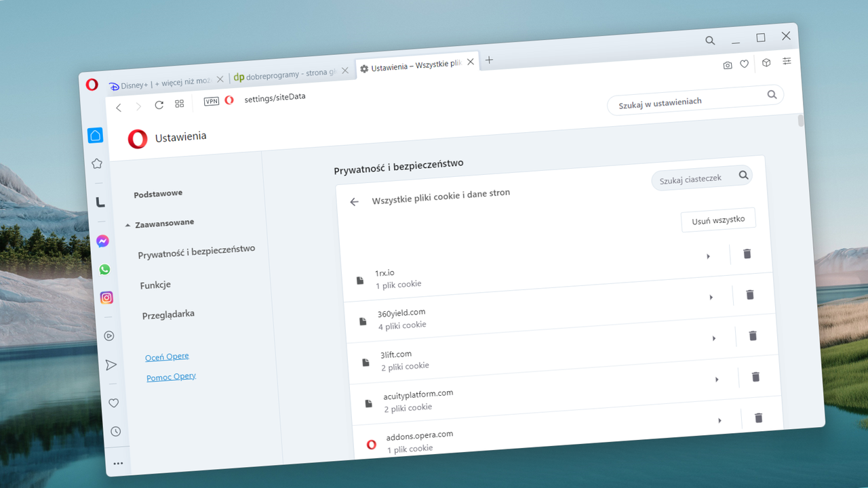Open Instagram in the sidebar
Screen dimensions: 868x488
[x=106, y=298]
